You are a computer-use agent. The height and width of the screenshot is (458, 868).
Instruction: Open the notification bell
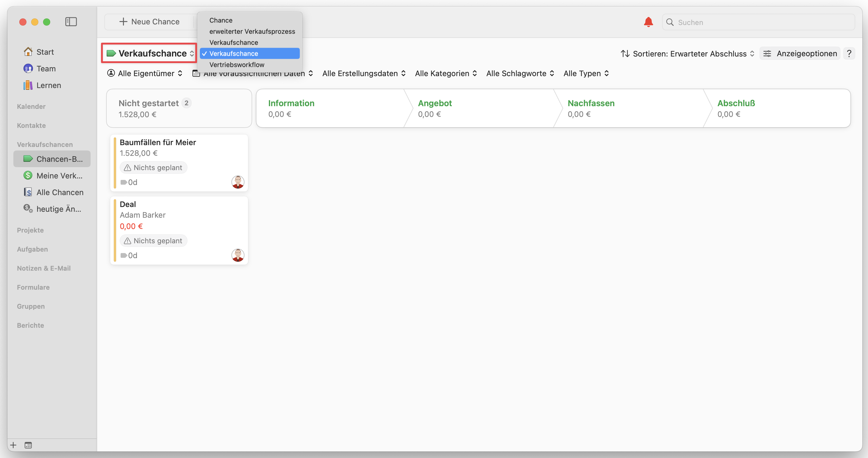point(648,22)
